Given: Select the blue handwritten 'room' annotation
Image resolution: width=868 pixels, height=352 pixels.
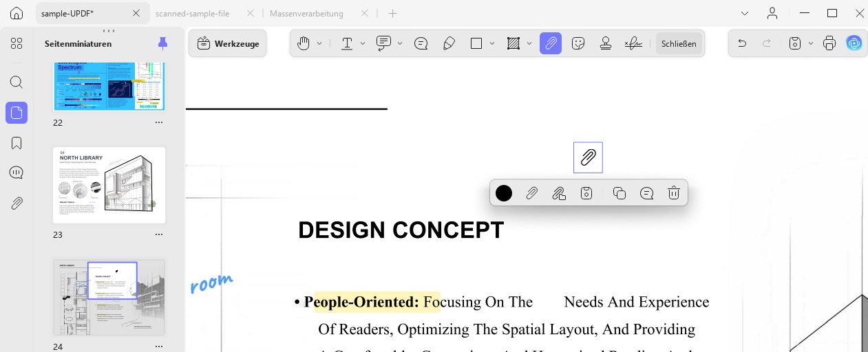Looking at the screenshot, I should pyautogui.click(x=211, y=282).
